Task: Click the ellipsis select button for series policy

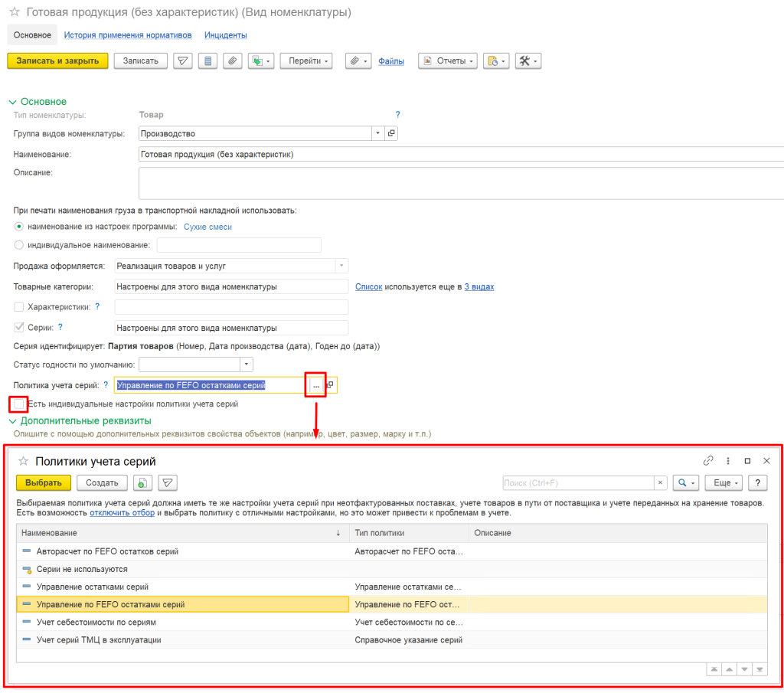Action: [316, 385]
